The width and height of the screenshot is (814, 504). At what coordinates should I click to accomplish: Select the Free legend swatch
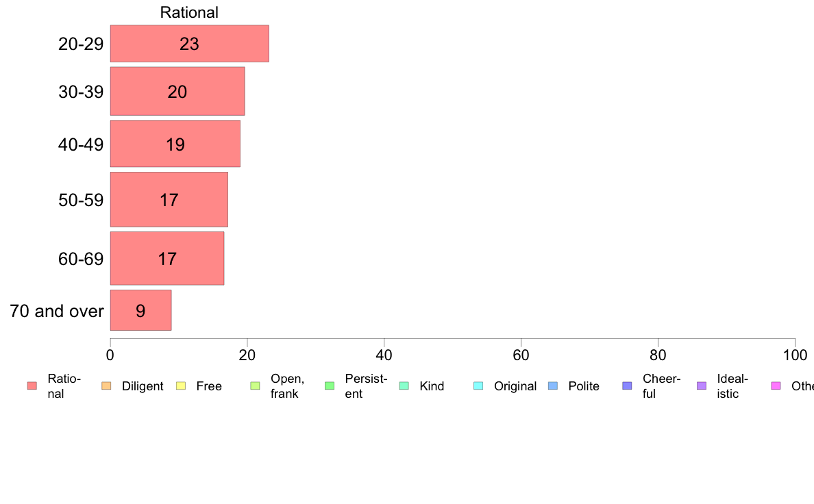pos(181,386)
